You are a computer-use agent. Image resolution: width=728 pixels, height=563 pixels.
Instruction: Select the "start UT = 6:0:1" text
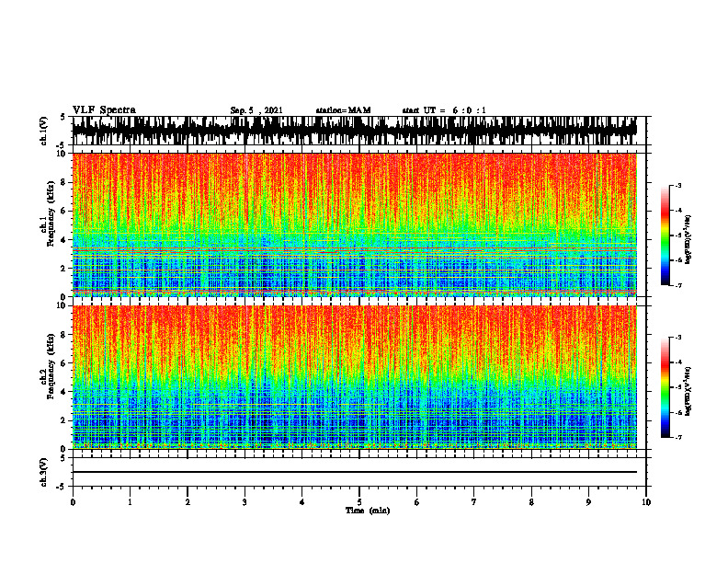coord(444,110)
